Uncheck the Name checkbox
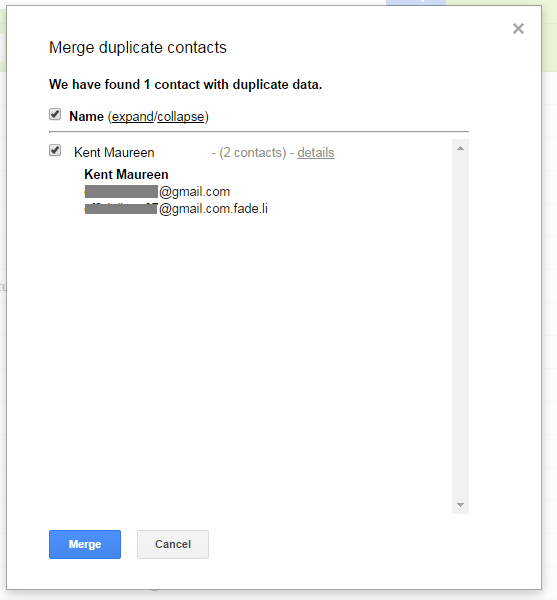 55,114
